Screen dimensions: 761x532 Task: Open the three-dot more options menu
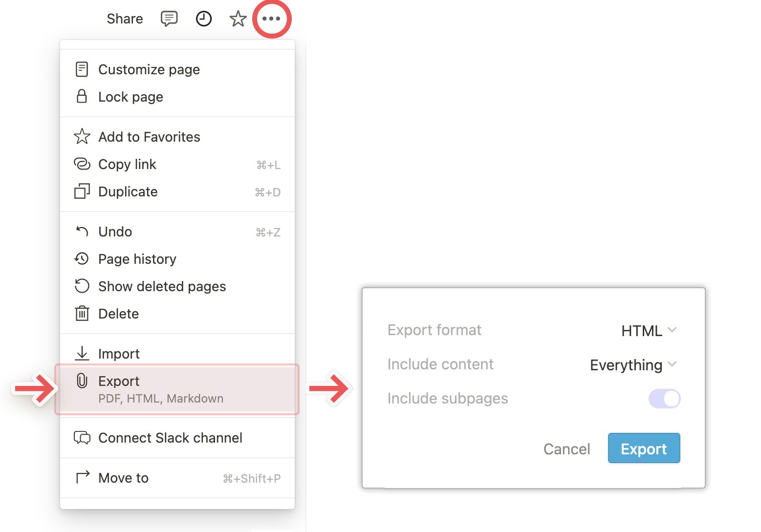[271, 19]
